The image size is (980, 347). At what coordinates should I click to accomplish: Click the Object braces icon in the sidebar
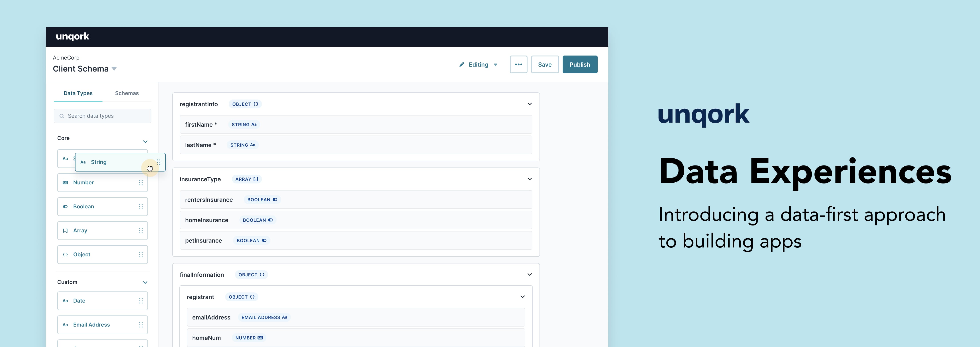(65, 255)
